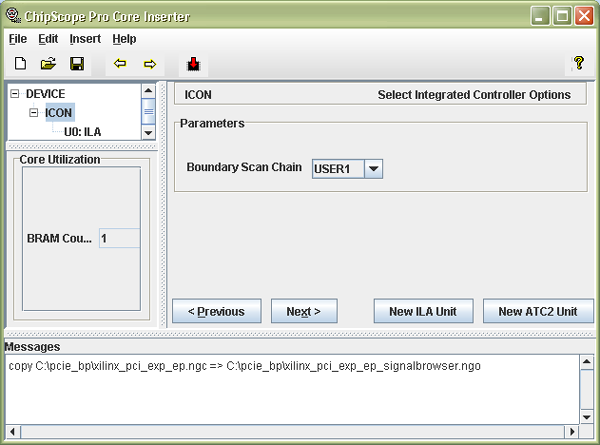Image resolution: width=600 pixels, height=445 pixels.
Task: Click the ChipScope title bar app icon
Action: coord(13,16)
